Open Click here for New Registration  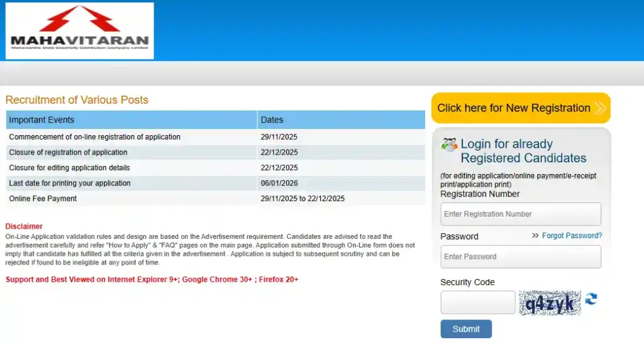514,108
